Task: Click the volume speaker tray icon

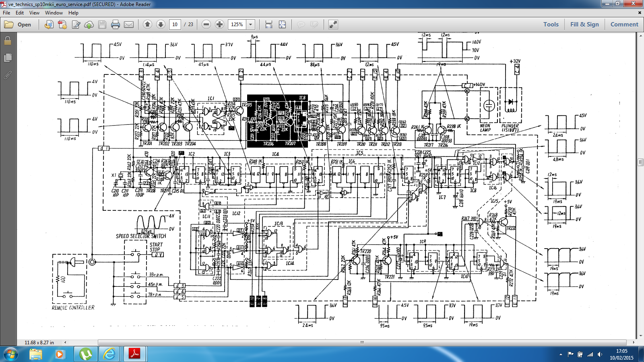Action: pos(600,354)
